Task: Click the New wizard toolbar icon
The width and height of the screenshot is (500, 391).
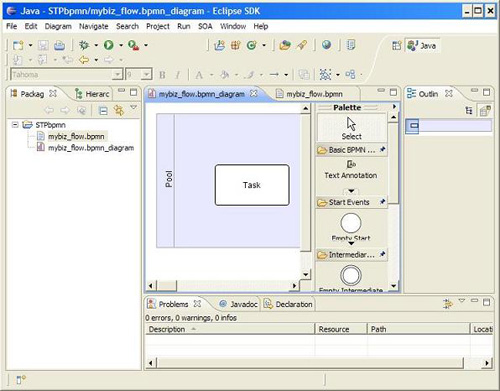Action: 18,45
